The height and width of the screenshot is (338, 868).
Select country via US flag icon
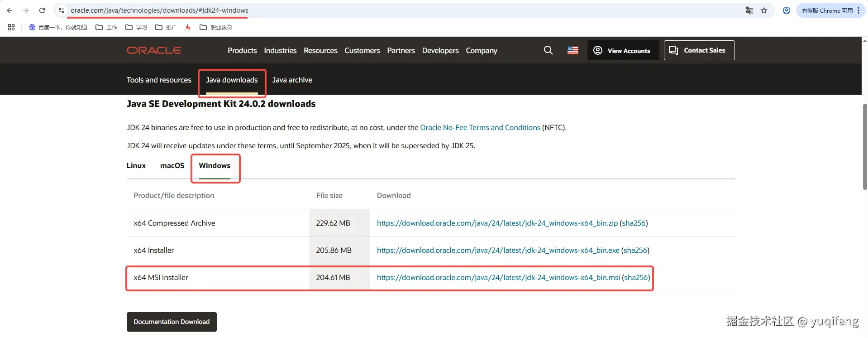(573, 50)
